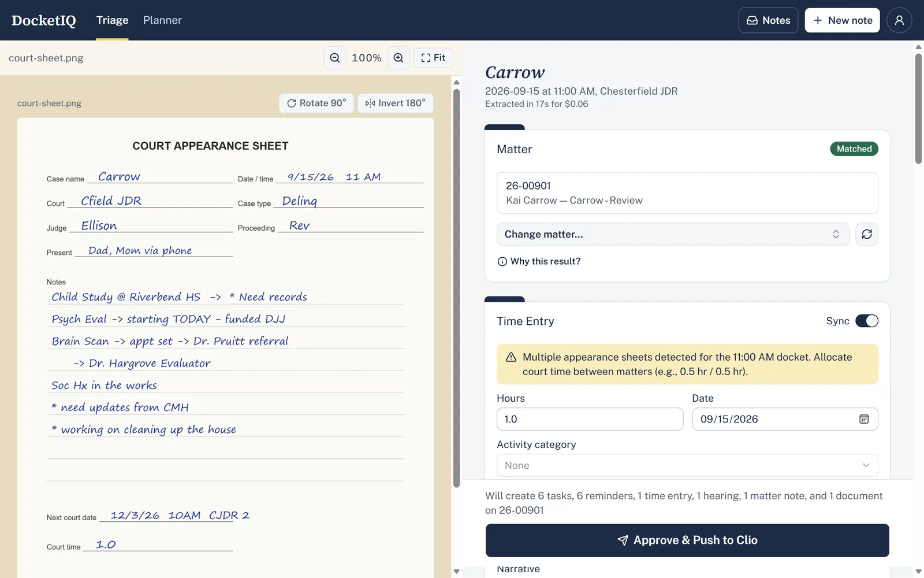The width and height of the screenshot is (924, 578).
Task: Select matter 26-00901 Kai Carrow card
Action: [687, 193]
